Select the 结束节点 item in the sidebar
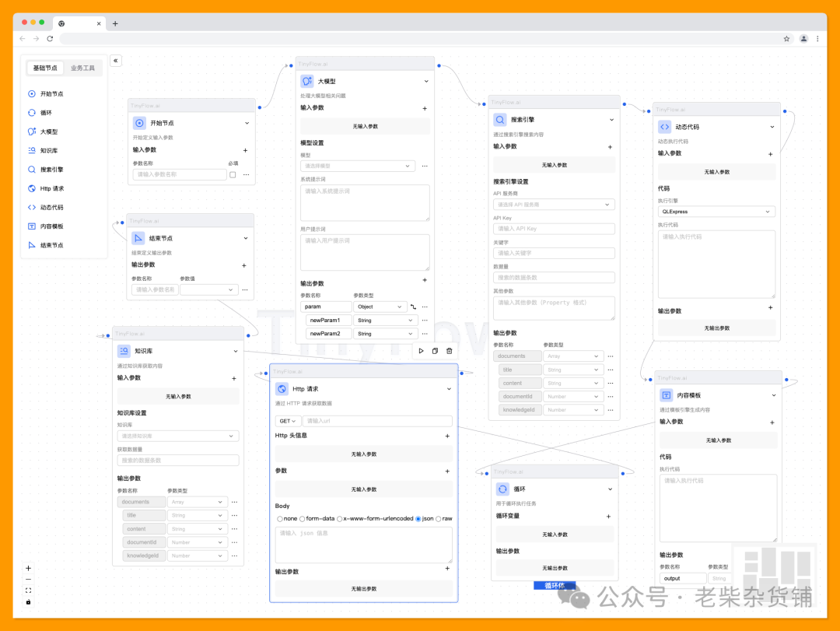This screenshot has height=631, width=840. click(x=46, y=245)
